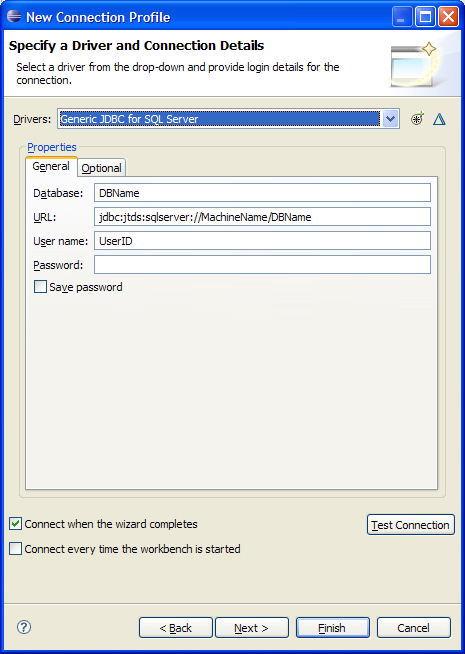Viewport: 465px width, 654px height.
Task: Close the dialog with the red X
Action: click(x=448, y=17)
